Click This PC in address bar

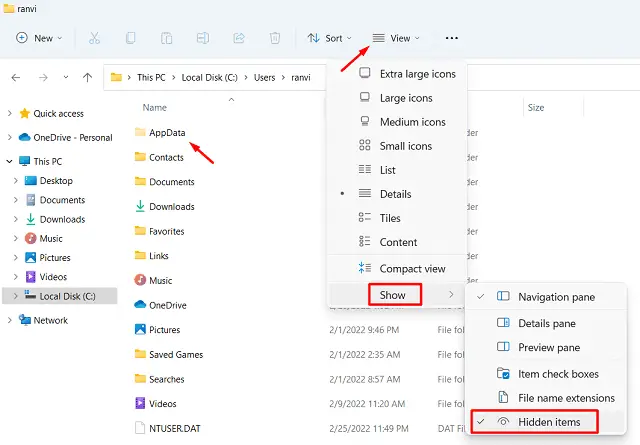[x=151, y=77]
